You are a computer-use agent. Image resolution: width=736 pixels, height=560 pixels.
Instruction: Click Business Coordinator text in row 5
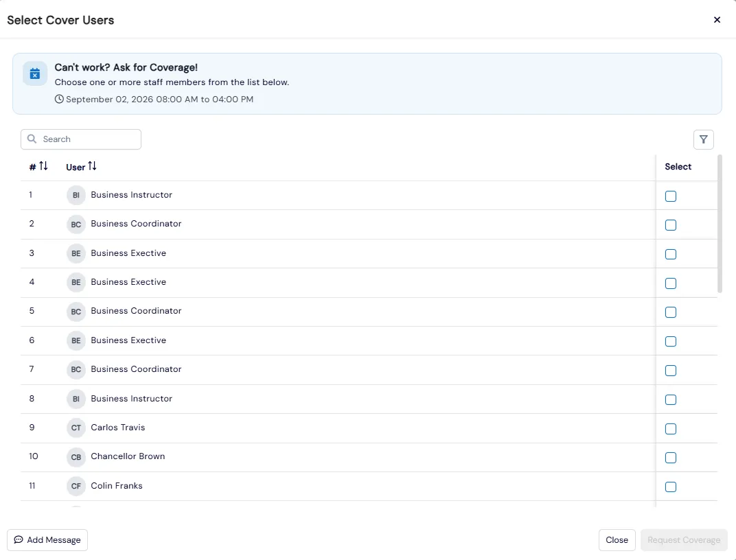click(136, 311)
